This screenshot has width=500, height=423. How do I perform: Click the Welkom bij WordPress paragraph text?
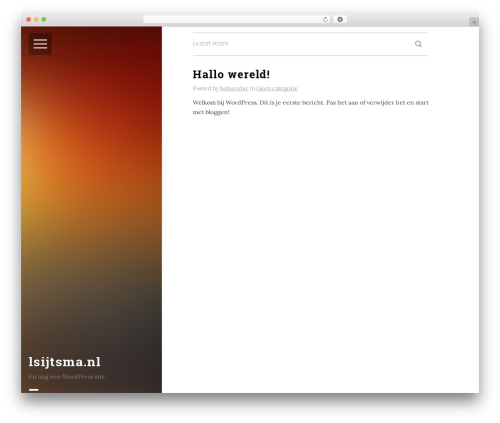pos(310,107)
